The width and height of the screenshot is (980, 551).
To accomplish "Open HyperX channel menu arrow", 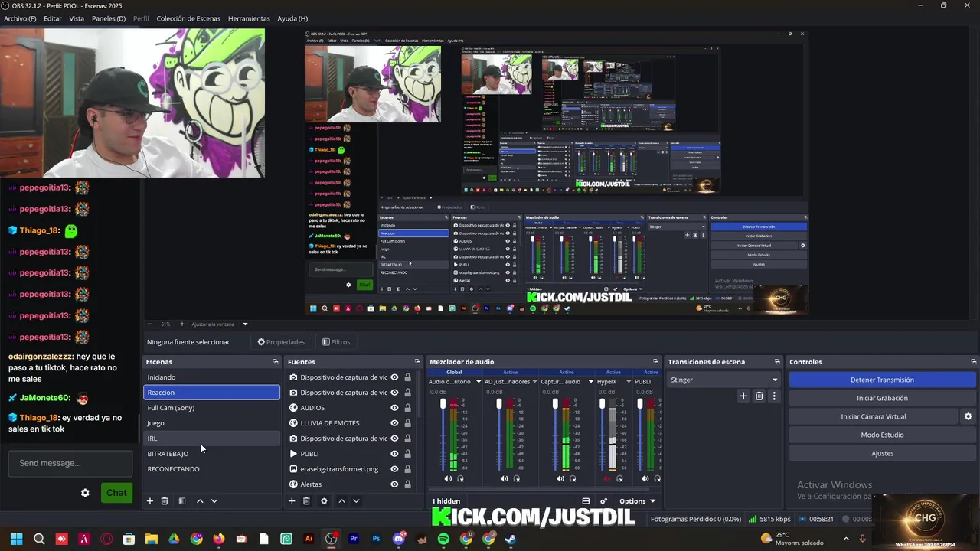I will point(628,381).
